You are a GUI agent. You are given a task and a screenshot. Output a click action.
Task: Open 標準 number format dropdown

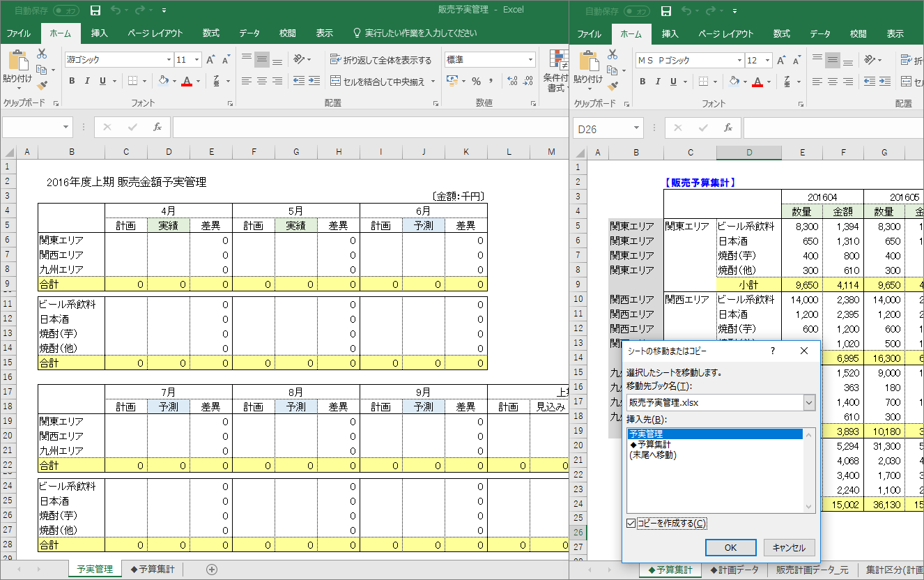coord(530,60)
